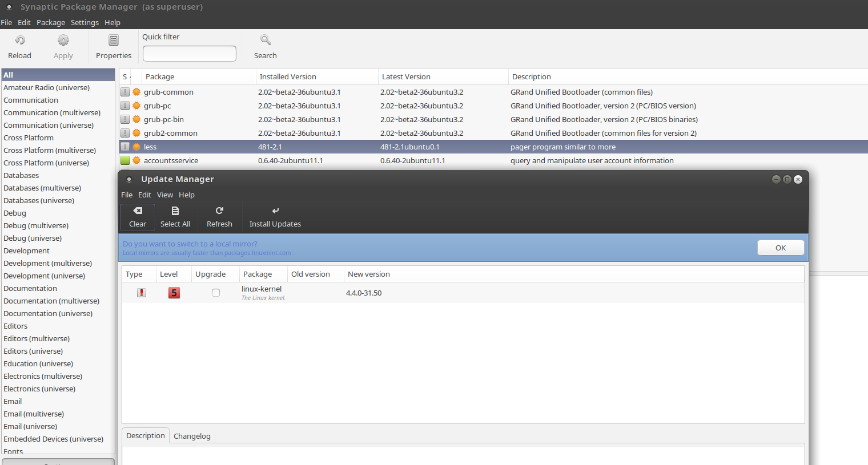Sort updates by Old version column header
The height and width of the screenshot is (465, 868).
315,274
